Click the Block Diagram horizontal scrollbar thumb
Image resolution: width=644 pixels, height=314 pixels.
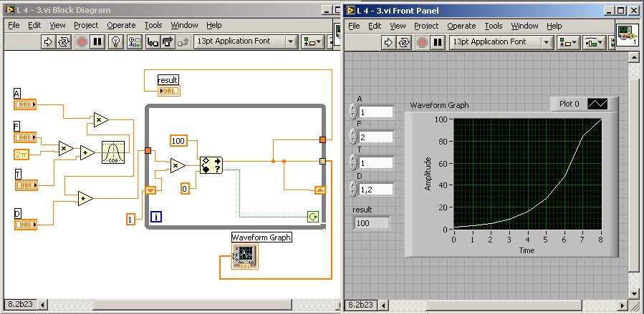[x=192, y=305]
